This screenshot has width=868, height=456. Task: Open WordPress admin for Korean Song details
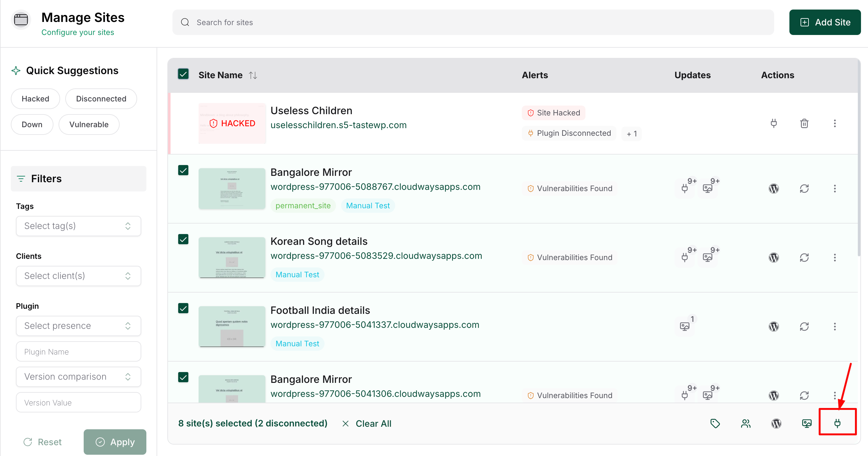coord(773,257)
